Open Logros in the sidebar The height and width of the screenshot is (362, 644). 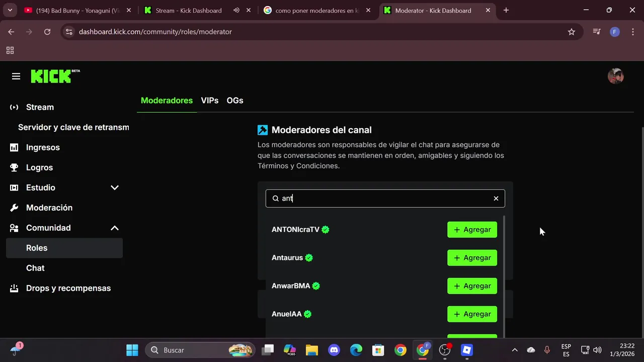click(64, 167)
